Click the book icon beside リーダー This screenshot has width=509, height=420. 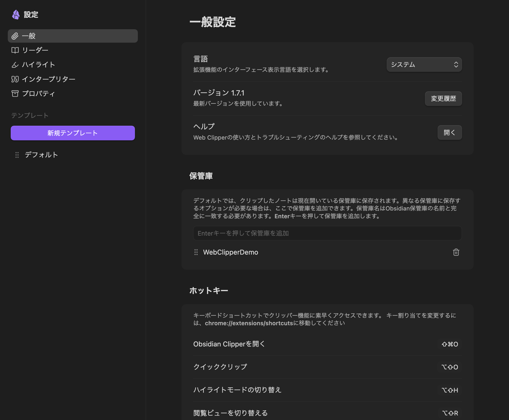(x=15, y=50)
